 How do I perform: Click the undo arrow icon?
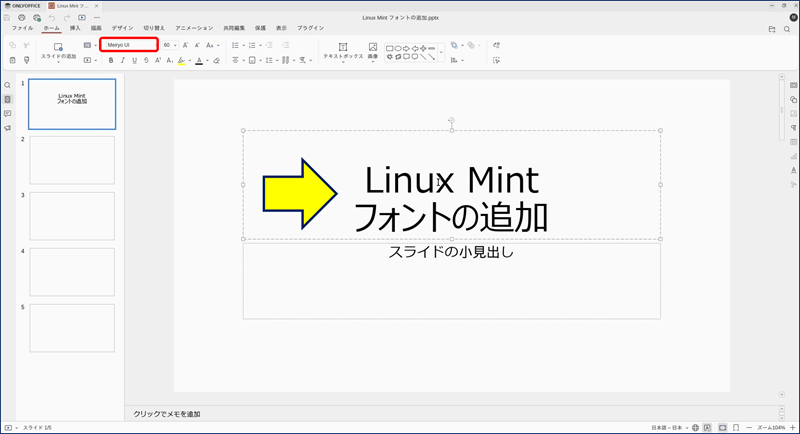point(52,17)
